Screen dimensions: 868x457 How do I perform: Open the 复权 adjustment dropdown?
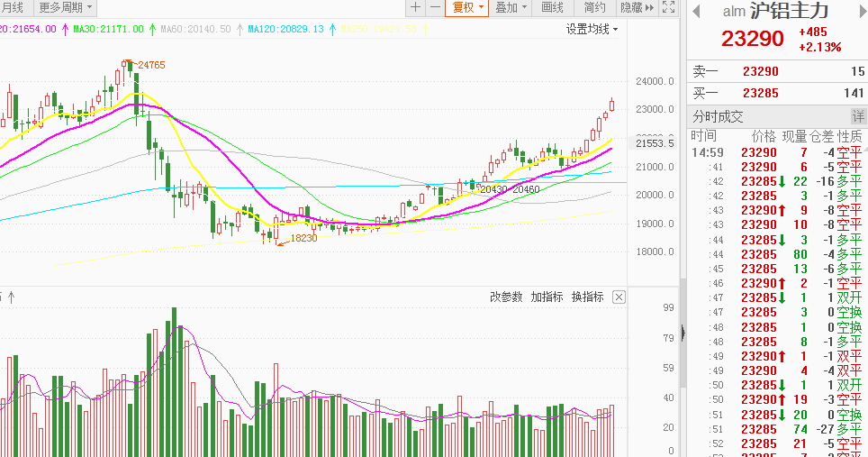[x=468, y=8]
